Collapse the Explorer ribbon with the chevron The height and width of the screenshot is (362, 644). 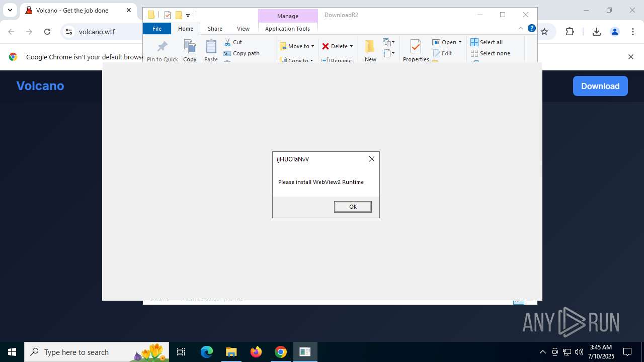point(521,28)
